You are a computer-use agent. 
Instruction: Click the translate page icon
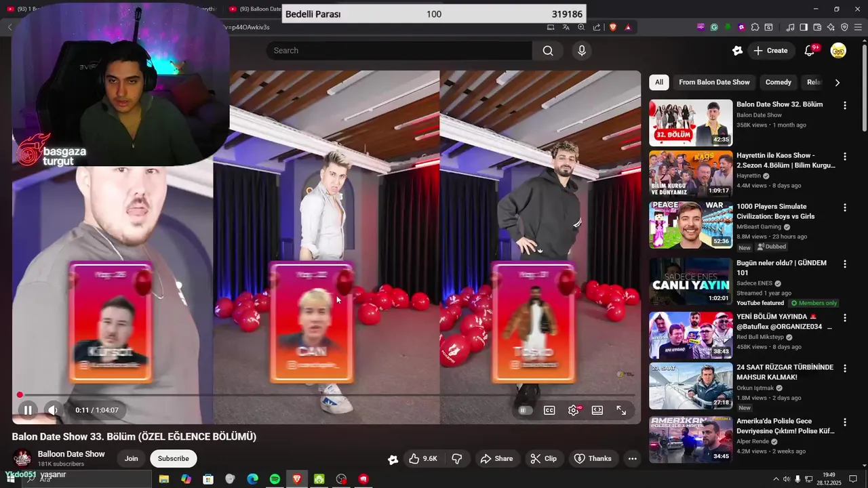566,27
